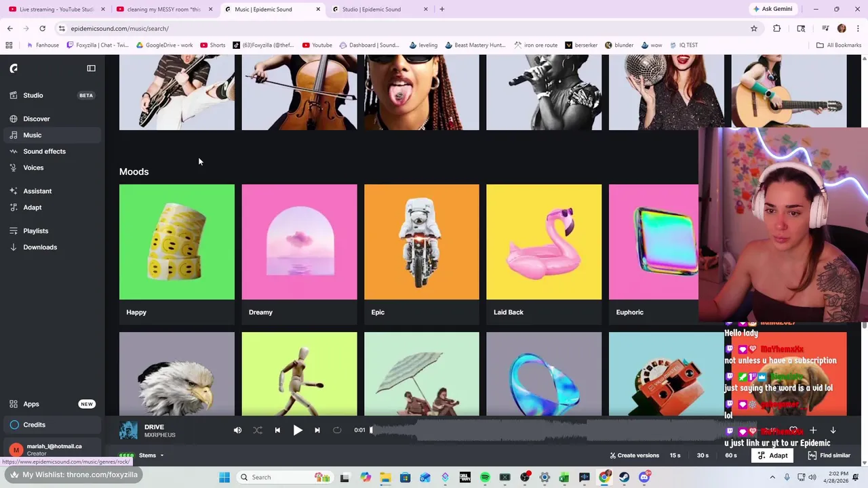The width and height of the screenshot is (868, 488).
Task: Open Voices in the sidebar
Action: [33, 167]
